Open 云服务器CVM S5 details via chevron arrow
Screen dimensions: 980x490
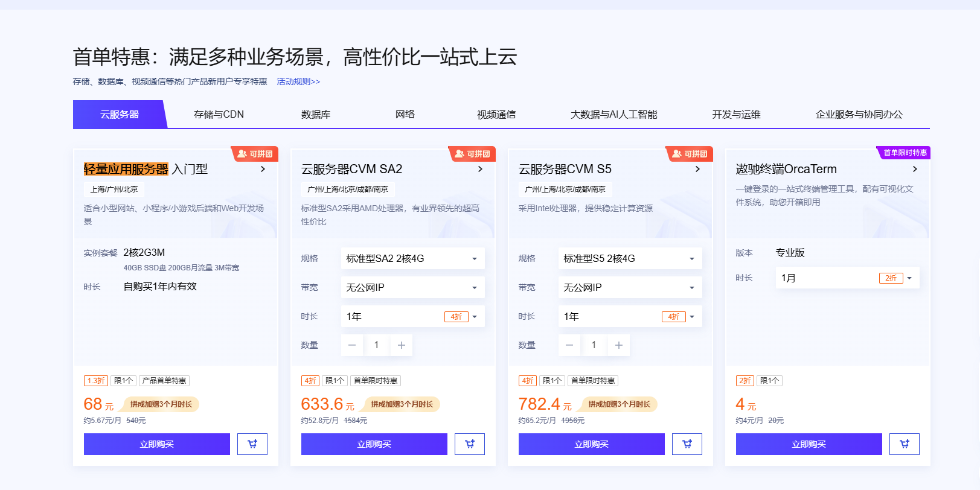(697, 169)
